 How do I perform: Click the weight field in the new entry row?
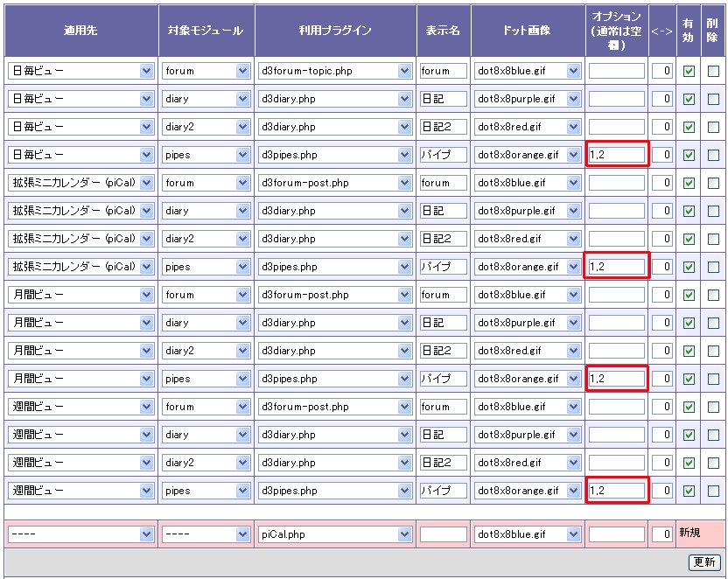tap(662, 534)
